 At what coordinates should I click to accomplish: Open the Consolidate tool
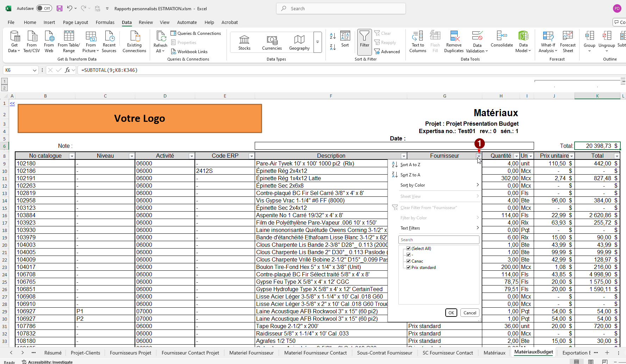point(502,36)
